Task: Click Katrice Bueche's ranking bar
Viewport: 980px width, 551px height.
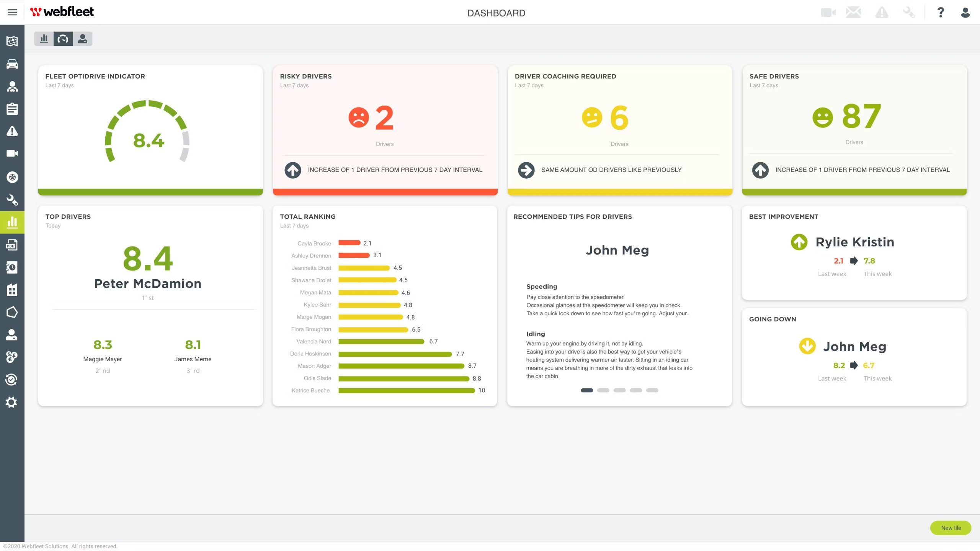Action: click(406, 390)
